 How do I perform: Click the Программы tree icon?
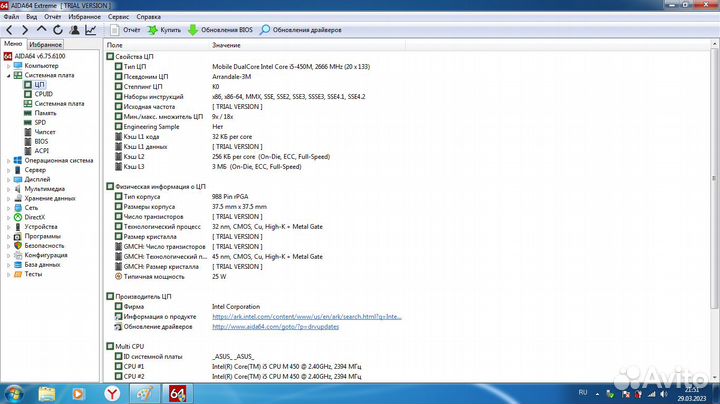[x=18, y=236]
